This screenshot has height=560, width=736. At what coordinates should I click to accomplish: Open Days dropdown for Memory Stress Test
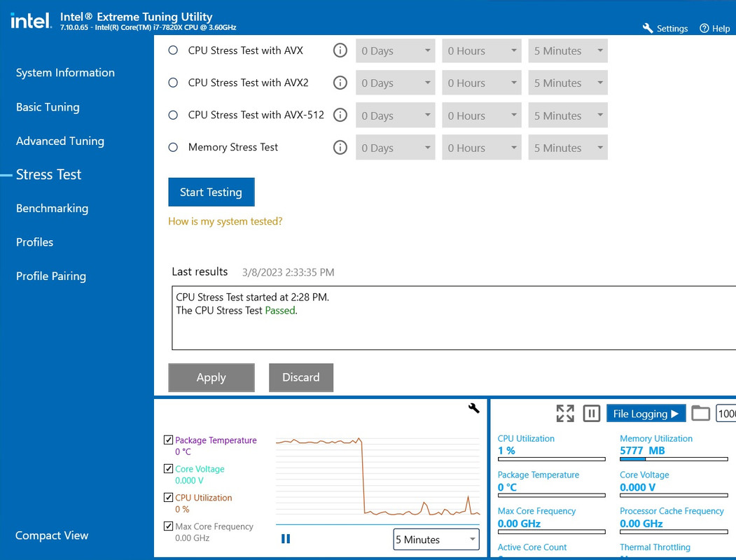tap(395, 147)
